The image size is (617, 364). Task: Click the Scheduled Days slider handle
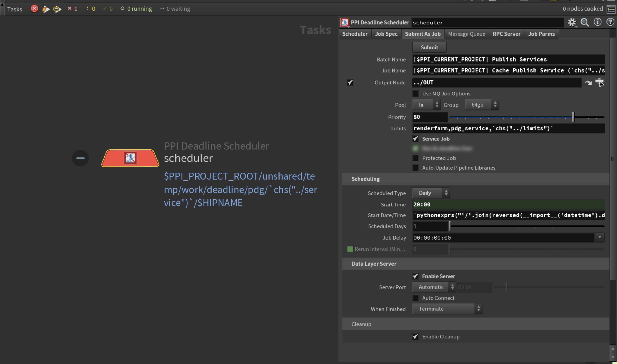click(x=450, y=226)
